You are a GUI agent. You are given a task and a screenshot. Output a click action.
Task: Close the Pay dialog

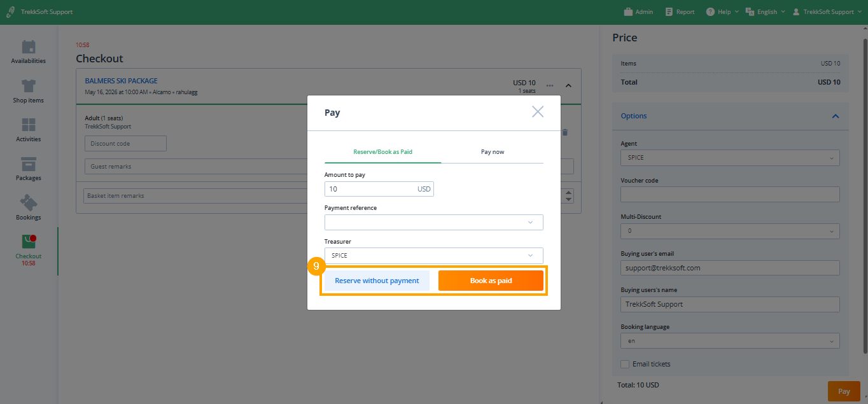(x=538, y=112)
